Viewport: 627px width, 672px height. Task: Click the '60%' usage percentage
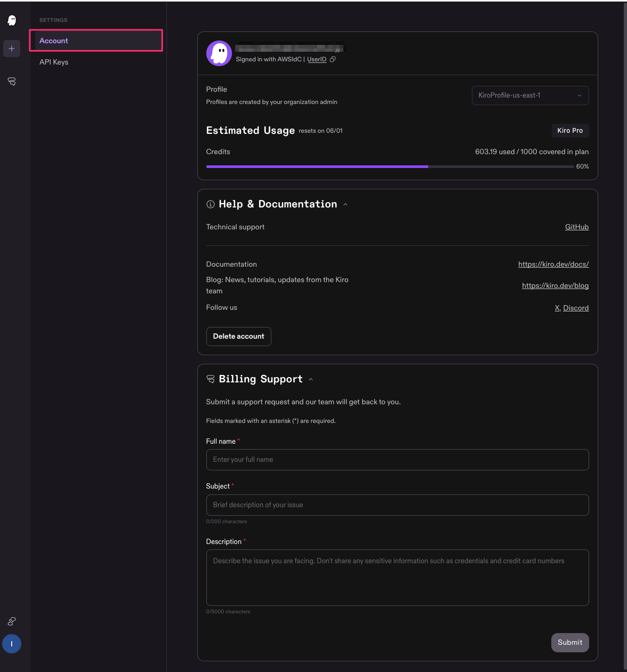(x=583, y=166)
